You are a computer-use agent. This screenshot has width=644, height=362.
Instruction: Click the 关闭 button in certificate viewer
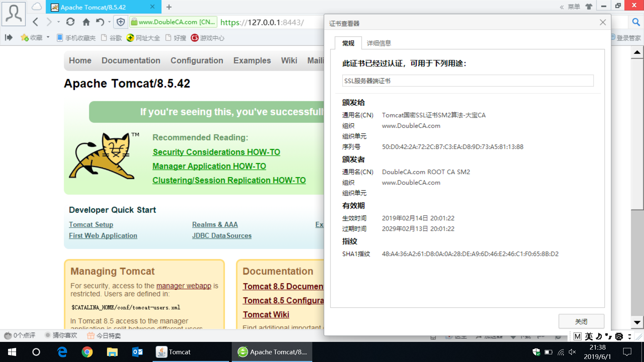(x=581, y=321)
